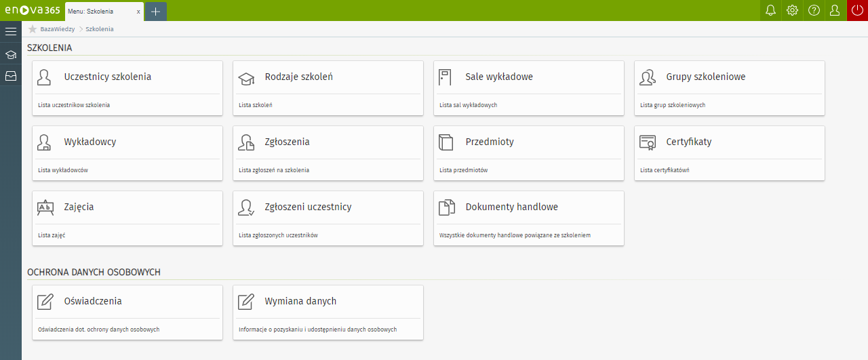Close the Menu: Szkolenia tab
This screenshot has height=360, width=868.
138,12
